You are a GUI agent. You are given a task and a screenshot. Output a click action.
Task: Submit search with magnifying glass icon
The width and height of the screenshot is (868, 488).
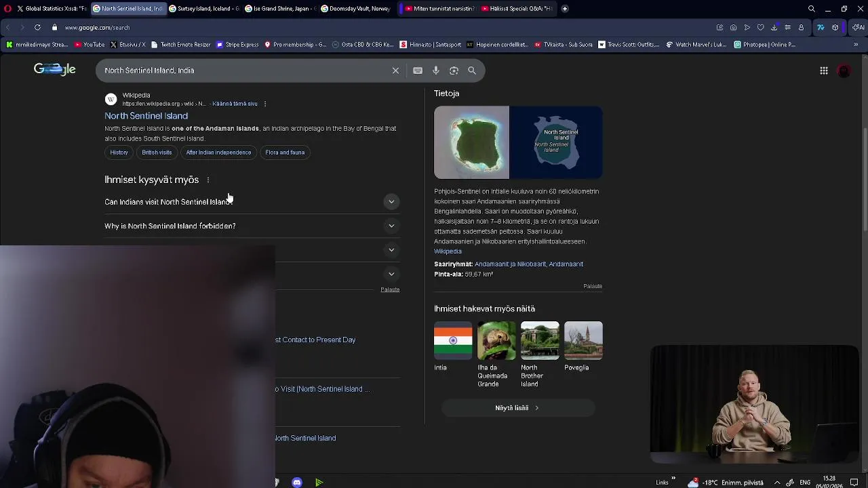(472, 70)
